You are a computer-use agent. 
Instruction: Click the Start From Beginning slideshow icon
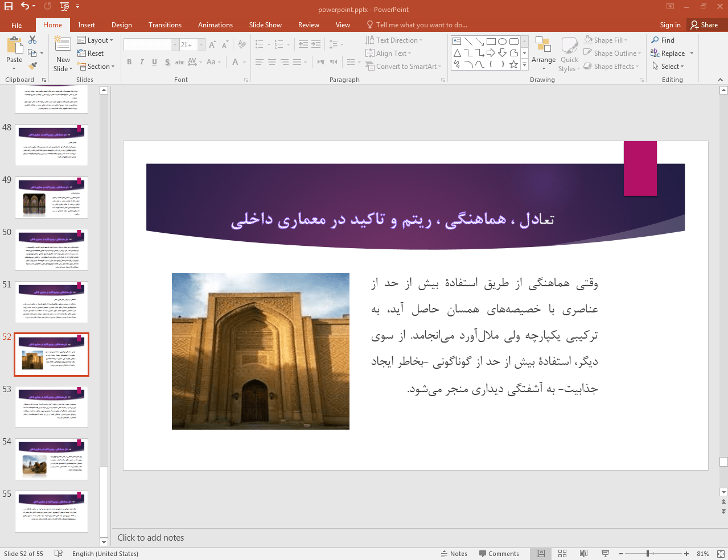coord(64,6)
